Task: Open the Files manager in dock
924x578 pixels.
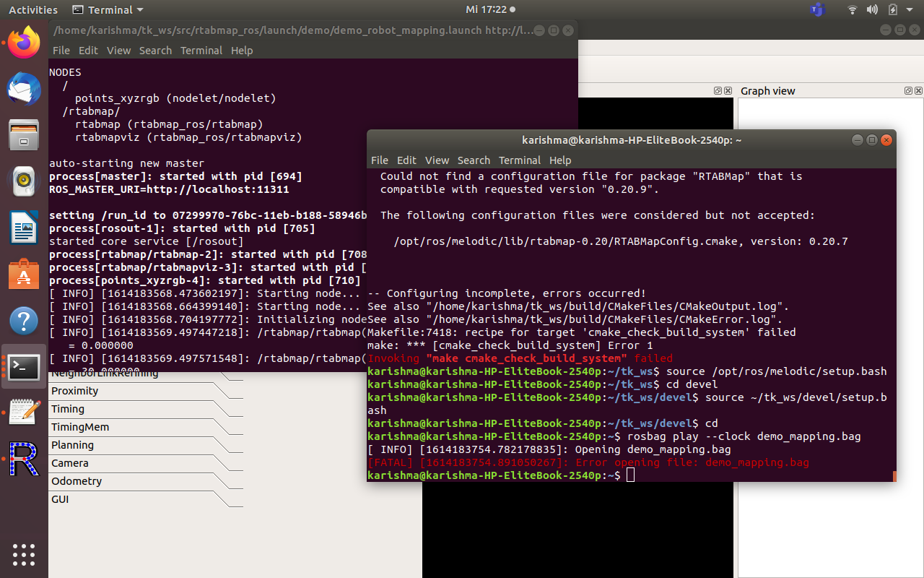Action: pyautogui.click(x=24, y=135)
